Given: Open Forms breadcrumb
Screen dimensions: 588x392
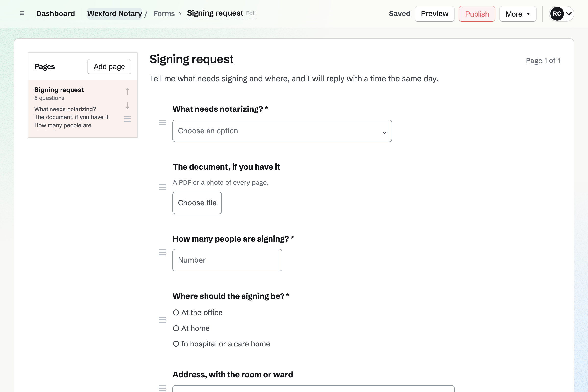Looking at the screenshot, I should (x=164, y=13).
